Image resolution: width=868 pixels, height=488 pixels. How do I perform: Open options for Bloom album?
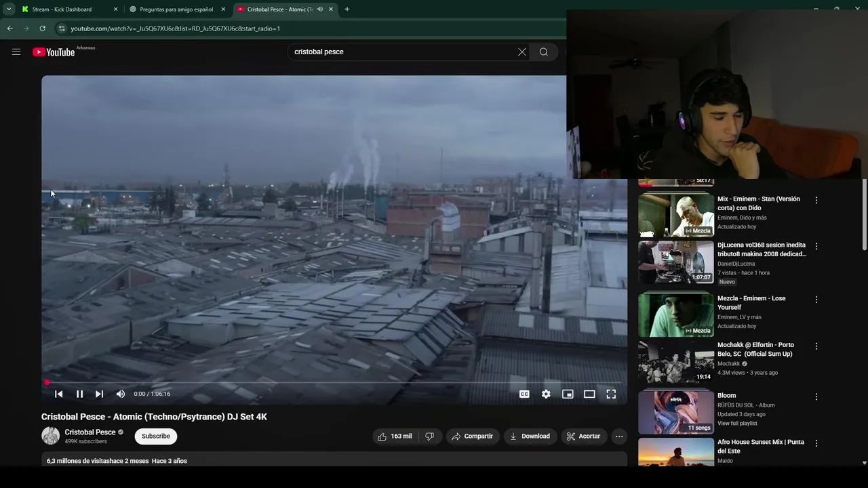coord(816,396)
